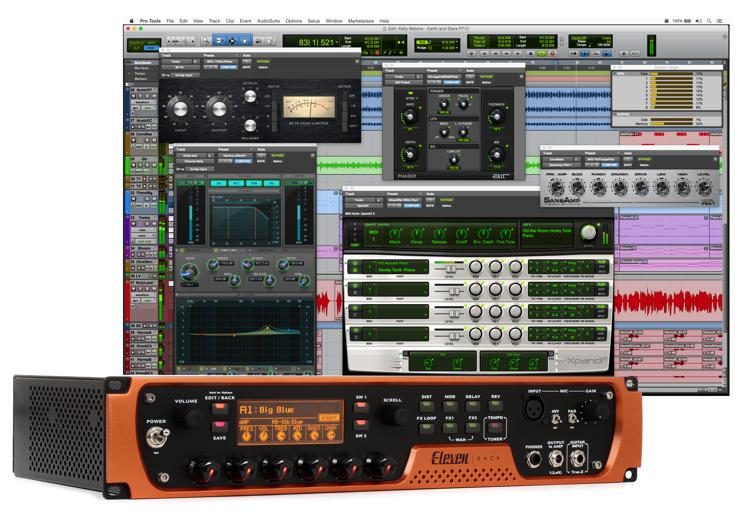Click the green transport Play button
The height and width of the screenshot is (526, 750).
tap(541, 53)
